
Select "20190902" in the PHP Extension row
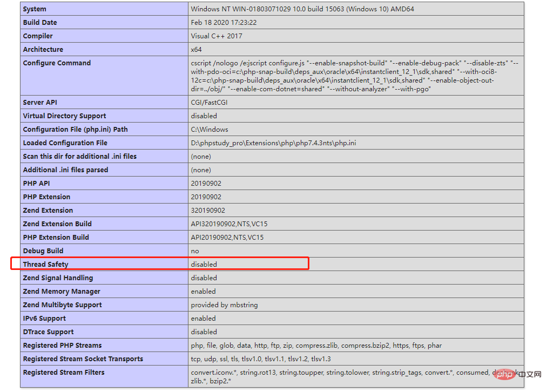pyautogui.click(x=206, y=197)
